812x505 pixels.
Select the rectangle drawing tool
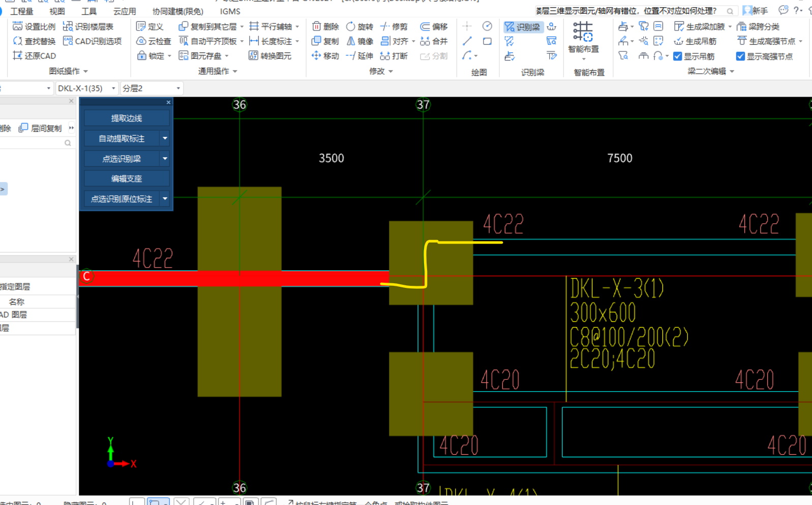point(487,41)
